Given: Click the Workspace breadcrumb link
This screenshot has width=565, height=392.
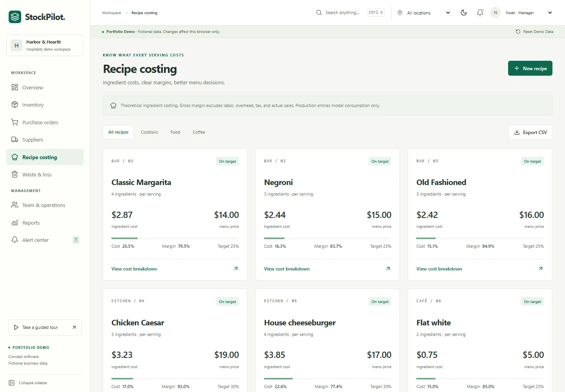Looking at the screenshot, I should [x=111, y=13].
